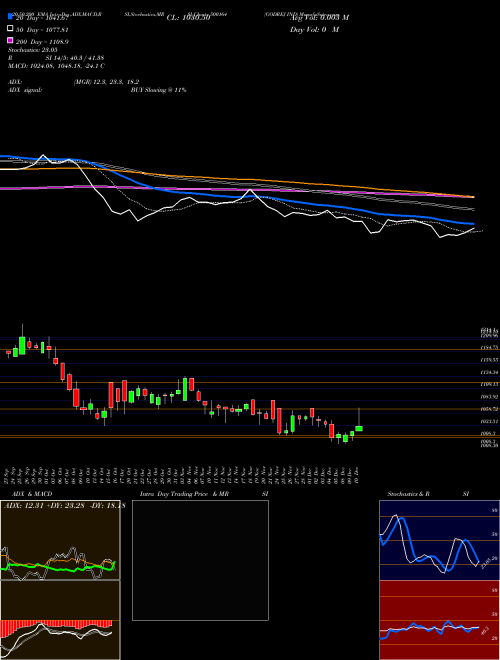Click the white 50 Day legend swatch

click(x=10, y=29)
